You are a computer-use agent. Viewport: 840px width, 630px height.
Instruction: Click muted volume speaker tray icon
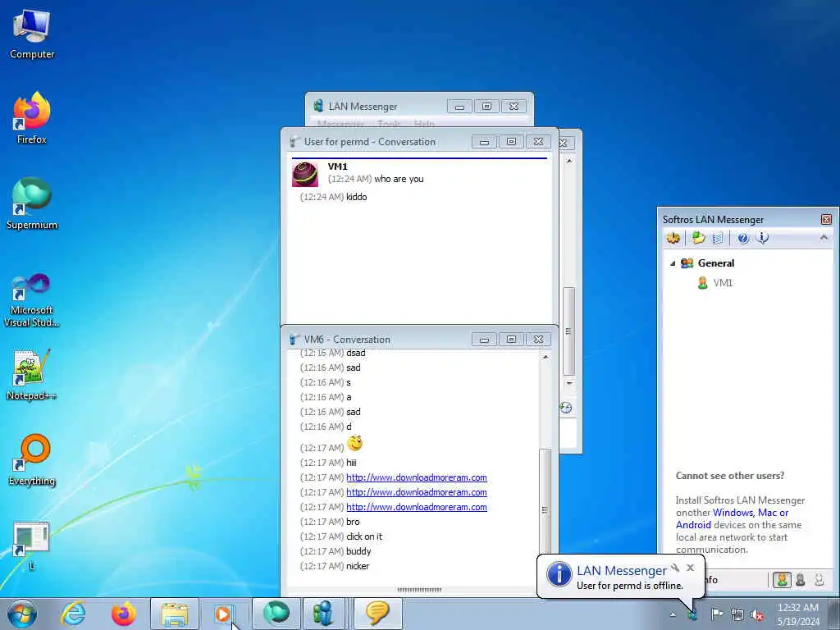(757, 615)
